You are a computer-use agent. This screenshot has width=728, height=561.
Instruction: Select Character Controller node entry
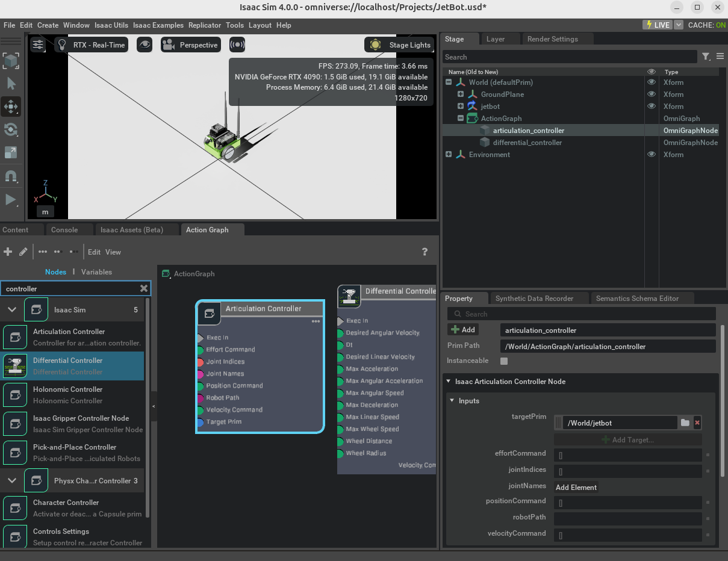[x=72, y=508]
